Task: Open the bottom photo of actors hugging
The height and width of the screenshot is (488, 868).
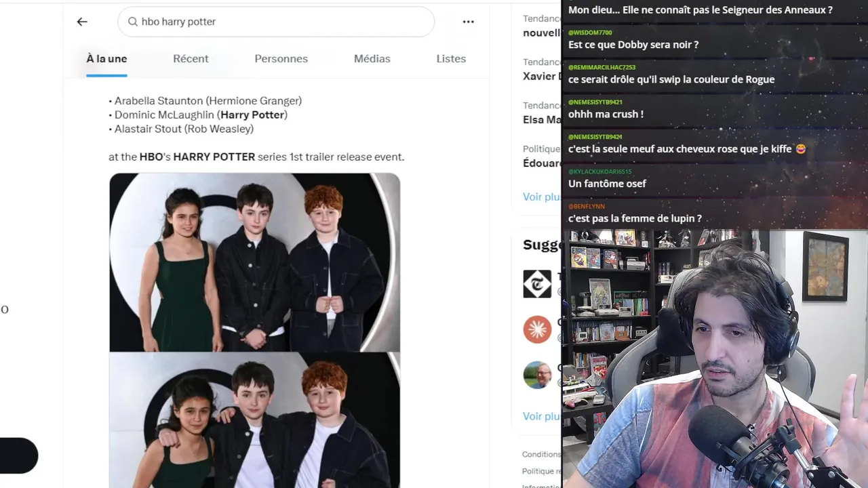Action: 255,420
